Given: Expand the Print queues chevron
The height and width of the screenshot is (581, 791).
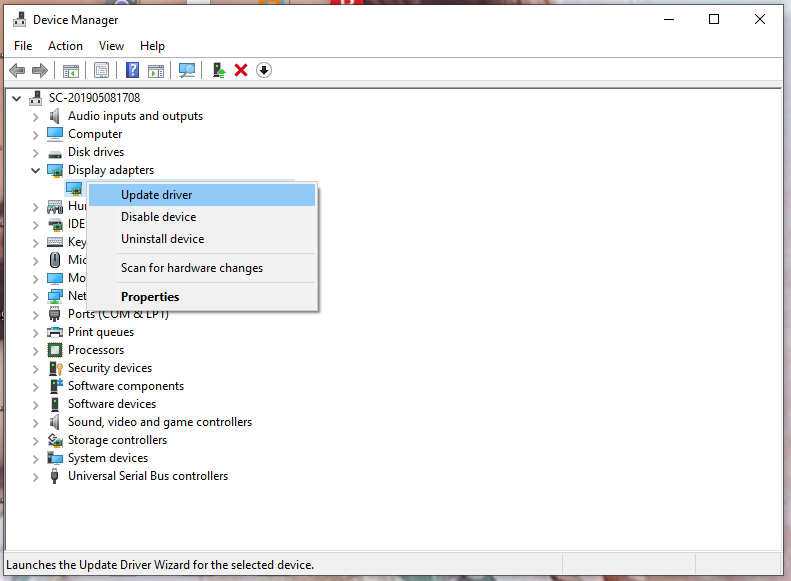Looking at the screenshot, I should tap(35, 333).
